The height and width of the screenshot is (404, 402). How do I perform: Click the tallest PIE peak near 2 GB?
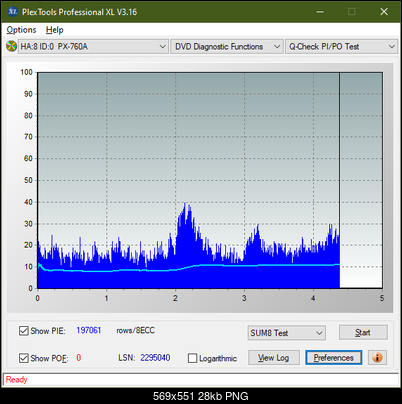(185, 204)
